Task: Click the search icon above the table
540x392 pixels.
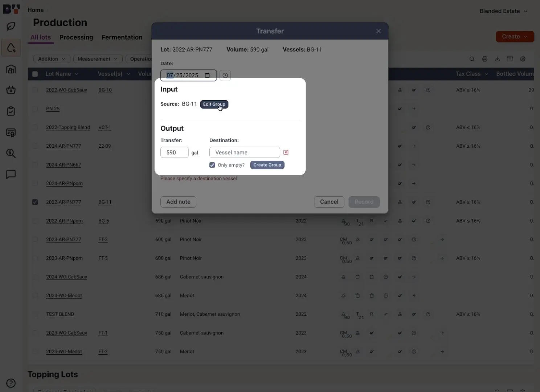Action: (x=472, y=59)
